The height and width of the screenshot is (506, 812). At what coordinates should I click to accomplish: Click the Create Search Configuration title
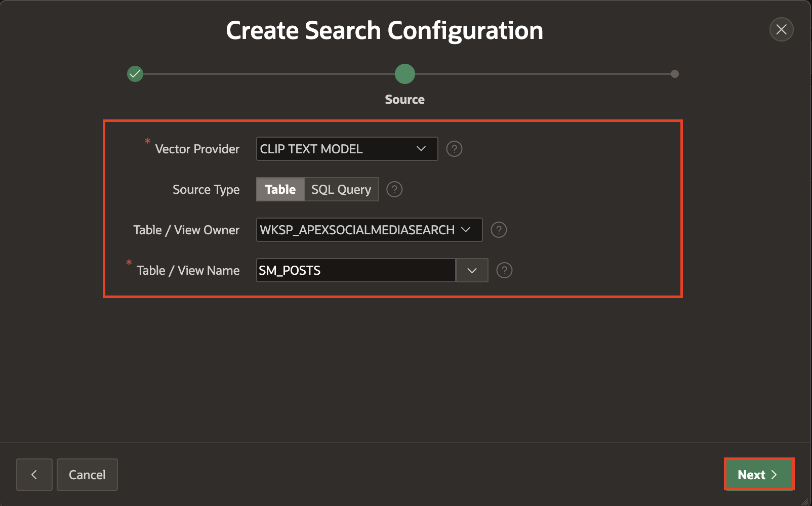click(x=384, y=30)
